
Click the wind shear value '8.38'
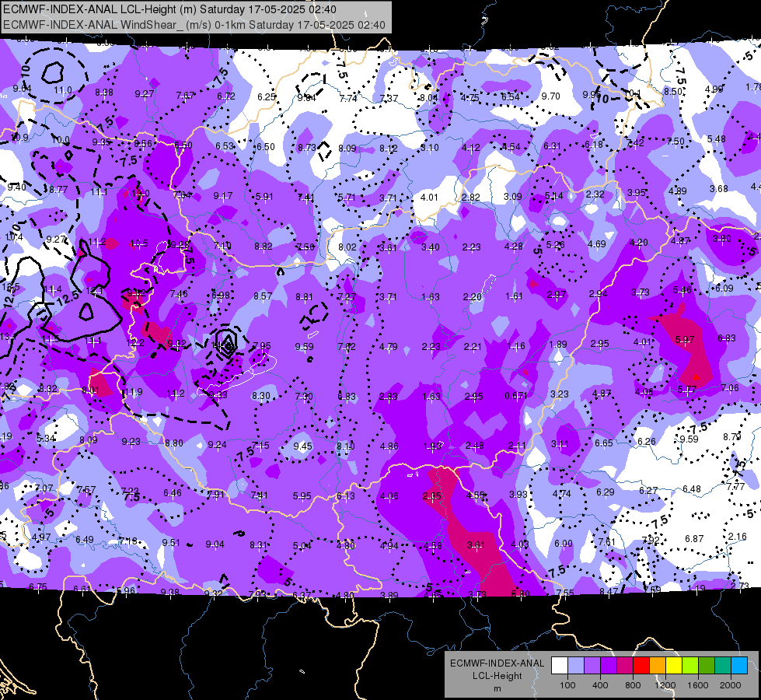coord(104,93)
